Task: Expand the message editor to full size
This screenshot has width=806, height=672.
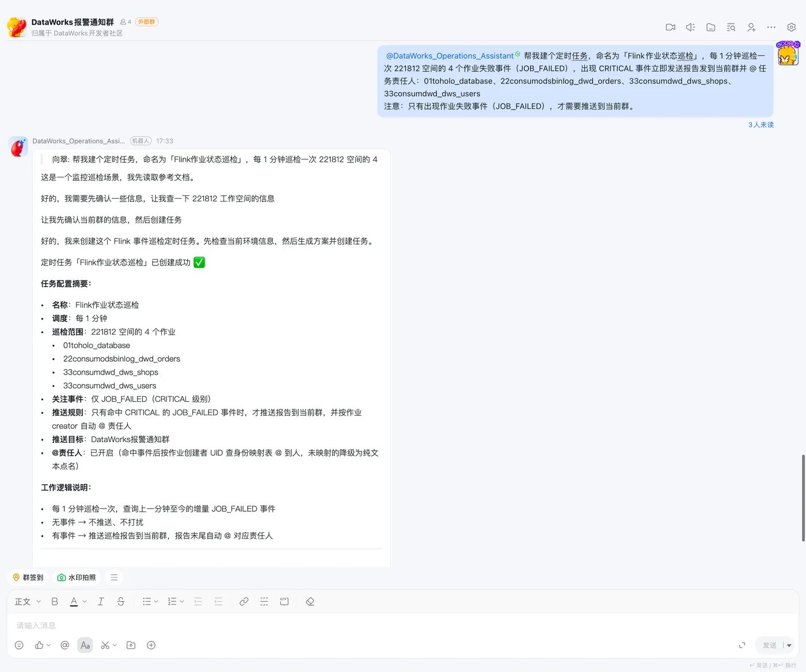Action: 742,646
